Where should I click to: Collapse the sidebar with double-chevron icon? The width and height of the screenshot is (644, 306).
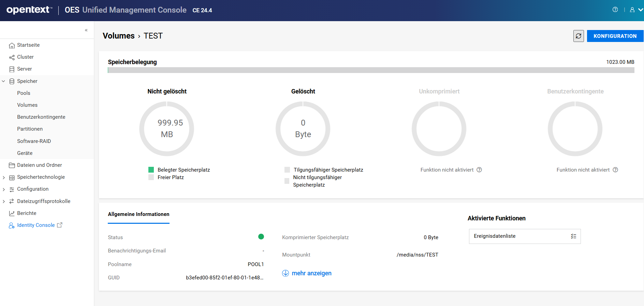[x=86, y=30]
